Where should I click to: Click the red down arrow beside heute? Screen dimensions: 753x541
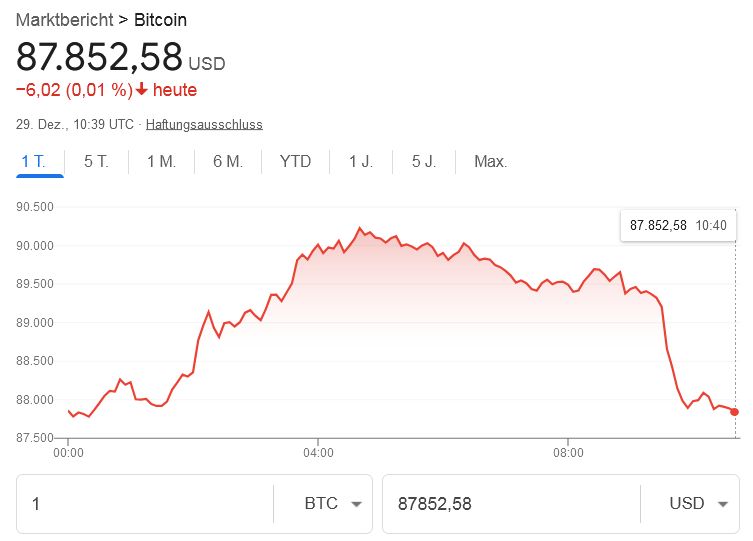coord(142,89)
